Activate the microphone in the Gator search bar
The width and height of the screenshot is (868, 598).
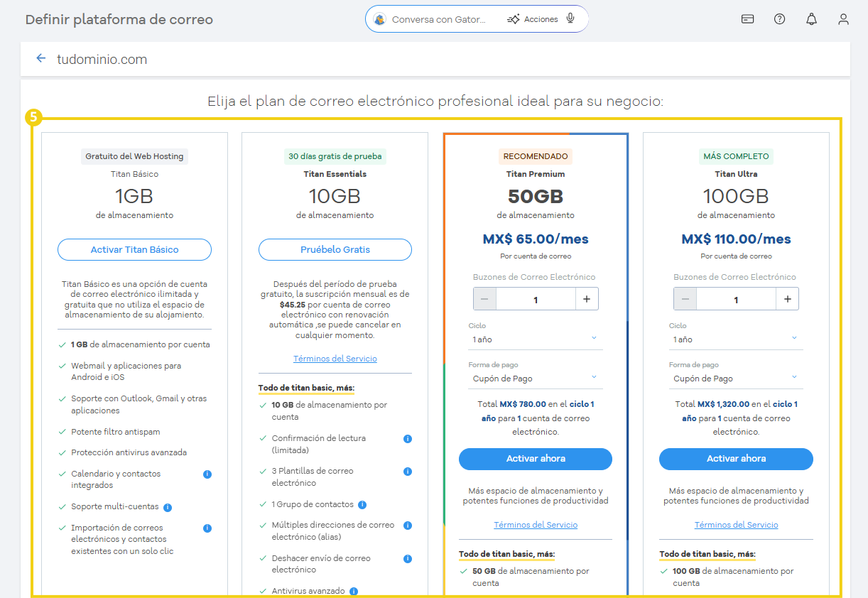point(570,19)
